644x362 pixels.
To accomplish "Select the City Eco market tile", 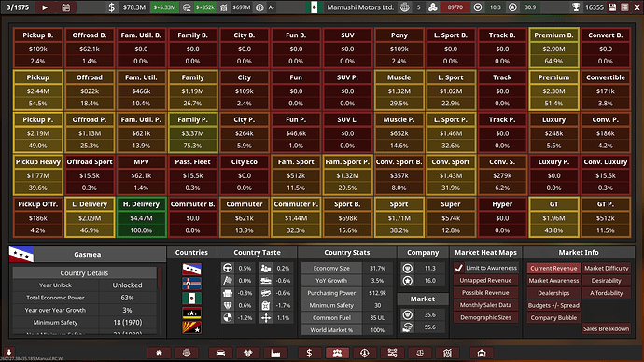I will 245,174.
